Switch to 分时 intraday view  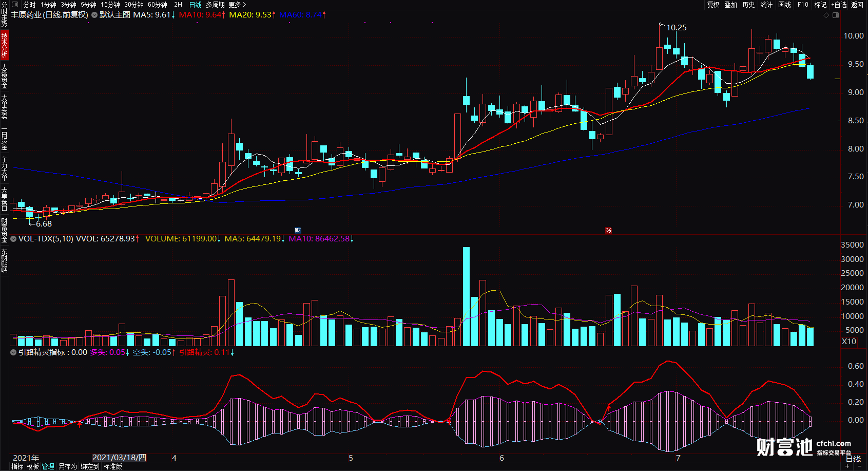click(x=30, y=5)
